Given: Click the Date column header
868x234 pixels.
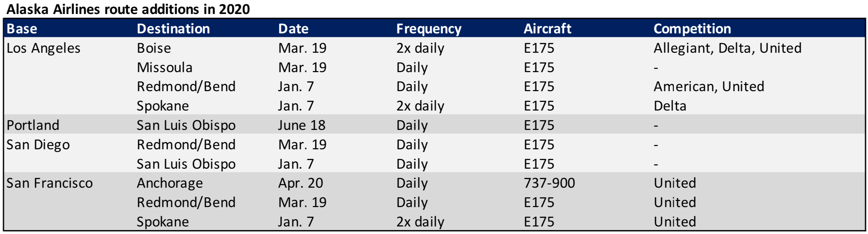Looking at the screenshot, I should [293, 29].
